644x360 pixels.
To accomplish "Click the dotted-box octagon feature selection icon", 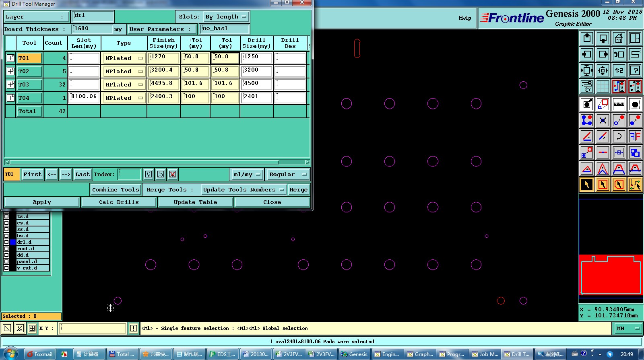I will [635, 104].
